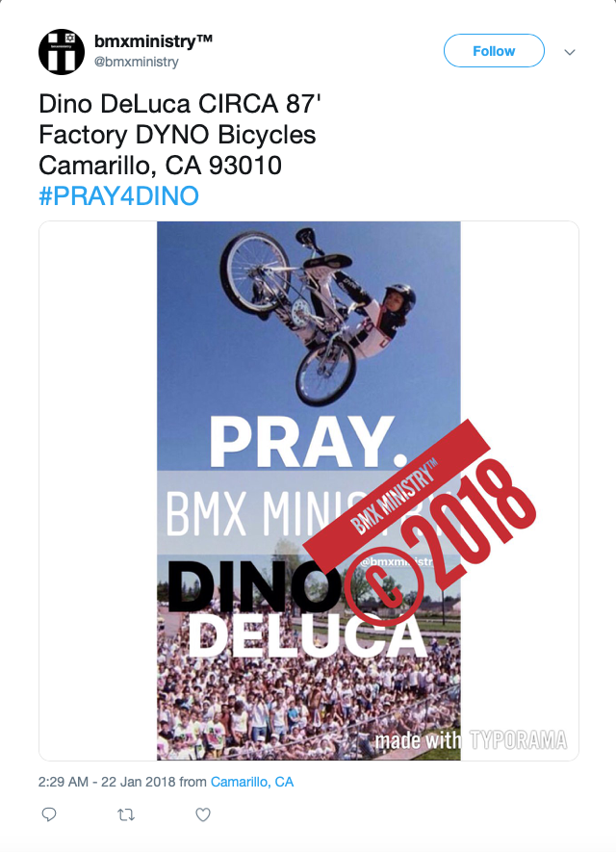Screen dimensions: 616x852
Task: Like the tweet using the heart icon
Action: pyautogui.click(x=202, y=814)
